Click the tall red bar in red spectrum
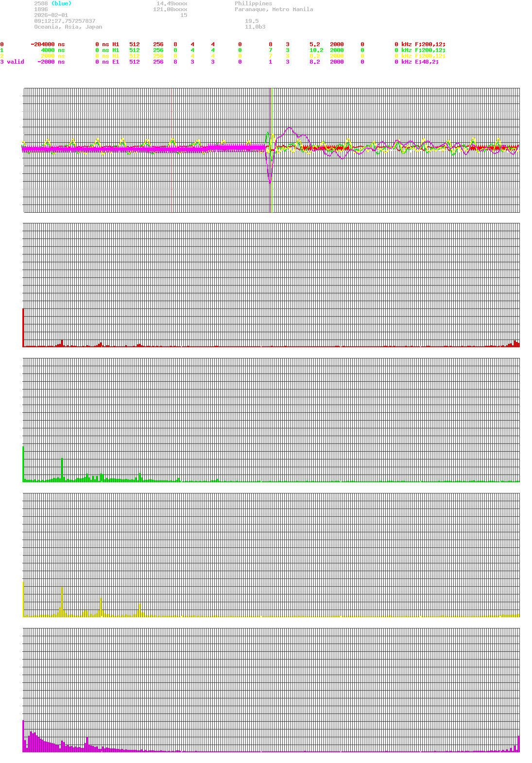The height and width of the screenshot is (763, 532). coord(23,327)
